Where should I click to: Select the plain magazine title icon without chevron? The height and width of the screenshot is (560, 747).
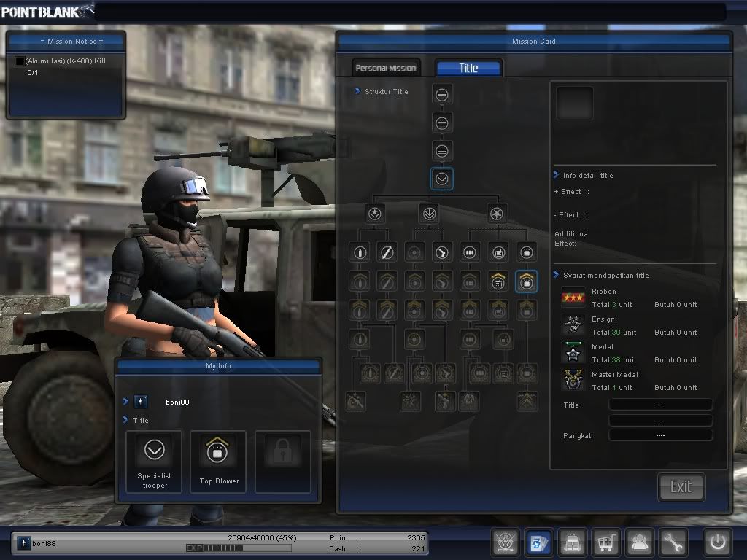tap(470, 253)
